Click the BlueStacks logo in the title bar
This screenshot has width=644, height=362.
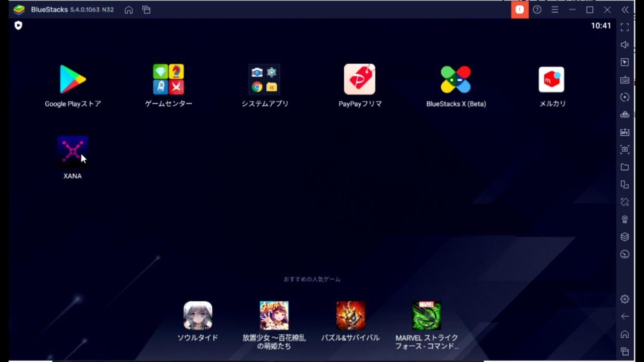click(x=19, y=10)
